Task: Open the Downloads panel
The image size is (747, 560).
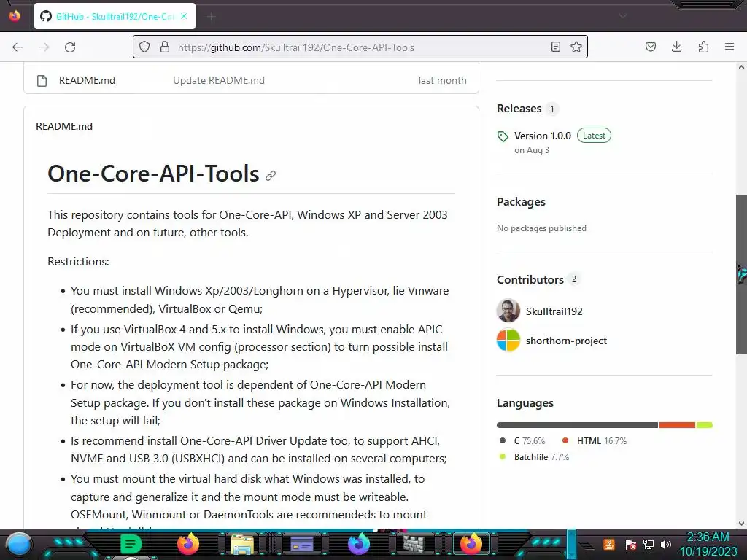Action: tap(676, 47)
